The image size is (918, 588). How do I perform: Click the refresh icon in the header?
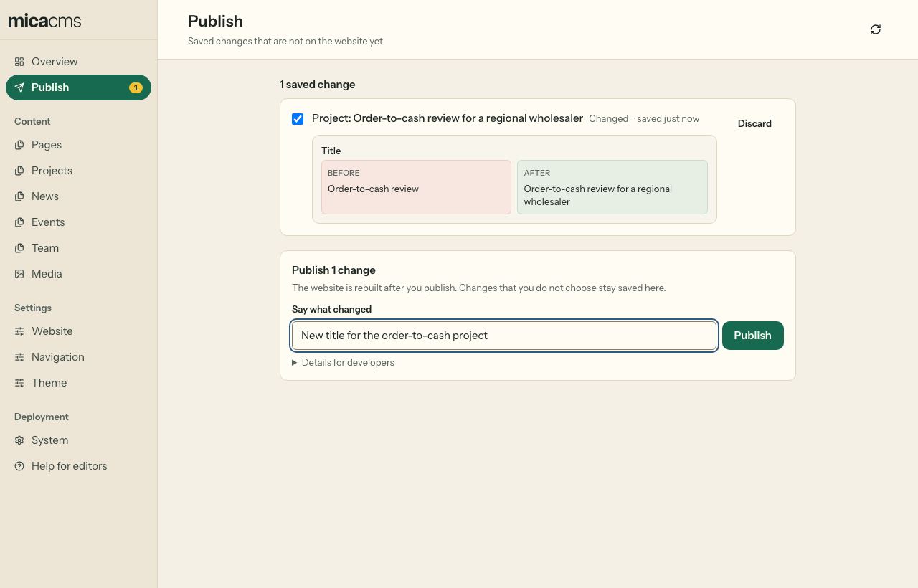(x=876, y=29)
